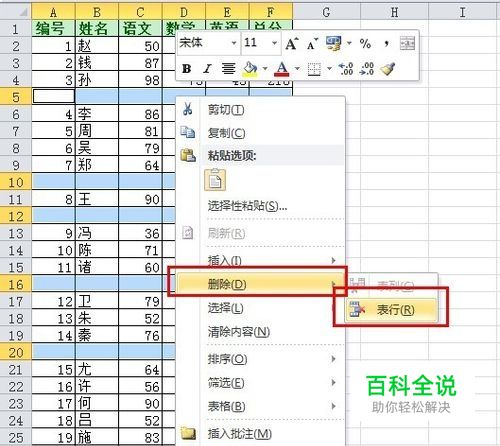Image resolution: width=500 pixels, height=446 pixels.
Task: Open fill color dropdown arrow
Action: [x=265, y=69]
